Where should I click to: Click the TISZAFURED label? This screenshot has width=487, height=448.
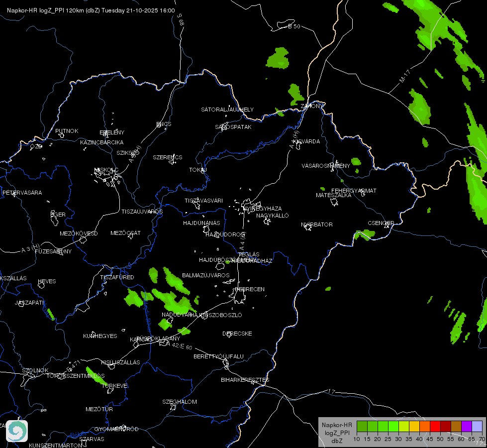(117, 277)
